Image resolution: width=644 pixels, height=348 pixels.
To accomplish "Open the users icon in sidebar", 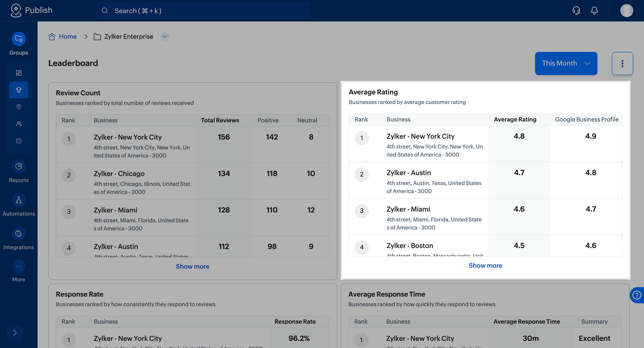I will (x=19, y=124).
